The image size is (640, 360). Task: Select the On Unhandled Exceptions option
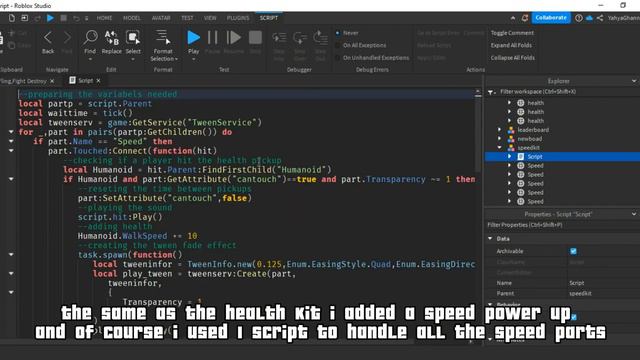(338, 58)
